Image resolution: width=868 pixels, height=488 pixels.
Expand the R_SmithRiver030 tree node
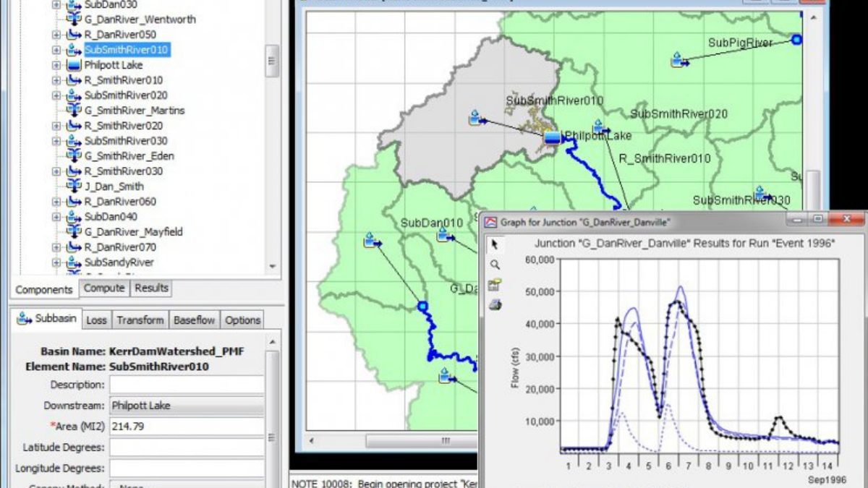[x=56, y=171]
